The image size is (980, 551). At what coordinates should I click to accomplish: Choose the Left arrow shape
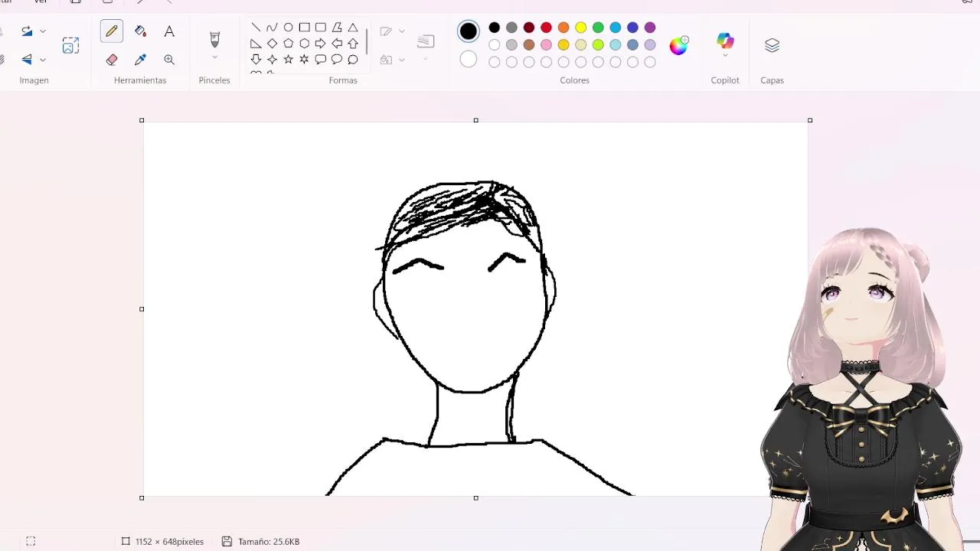pos(337,44)
